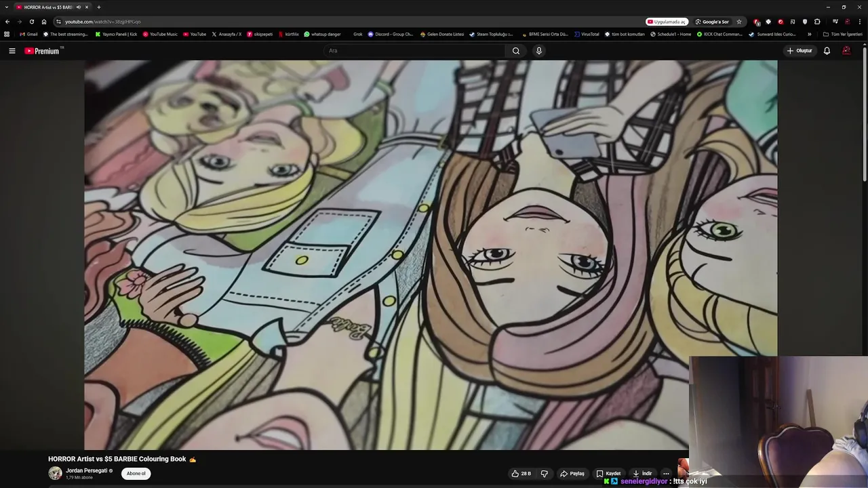View site information icon in address bar
The width and height of the screenshot is (868, 488).
(59, 22)
